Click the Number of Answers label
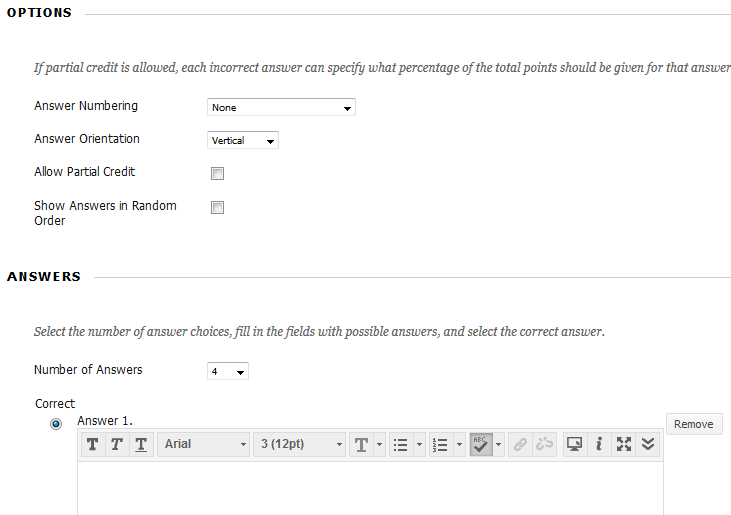The height and width of the screenshot is (515, 731). click(x=88, y=370)
